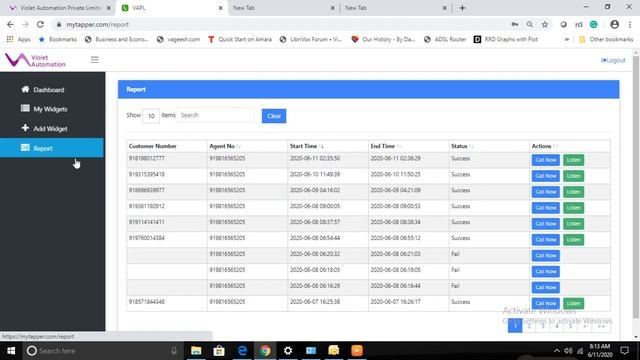Select Report in the sidebar
This screenshot has width=640, height=360.
[52, 148]
